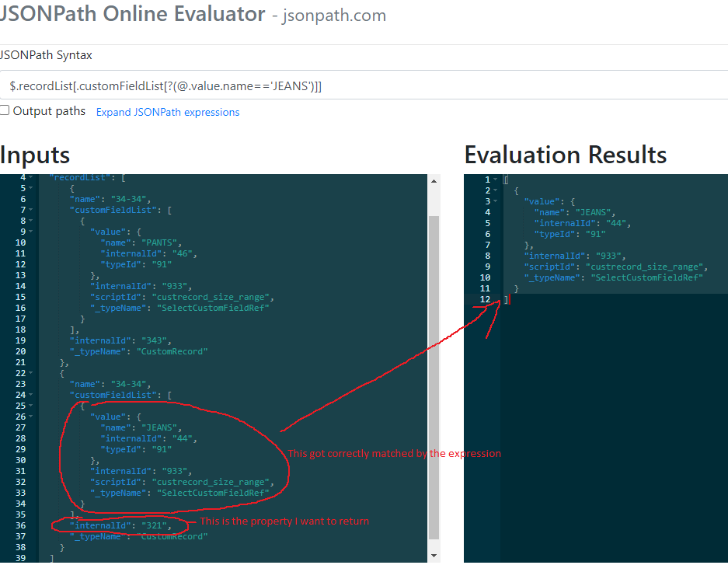Collapse fold arrow on Inputs line 8
The image size is (728, 565).
[30, 221]
